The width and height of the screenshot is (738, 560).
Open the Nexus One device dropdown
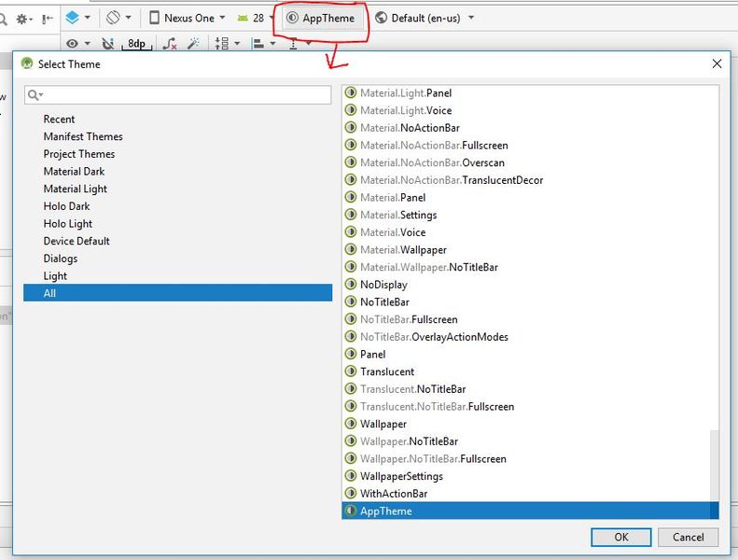(188, 18)
